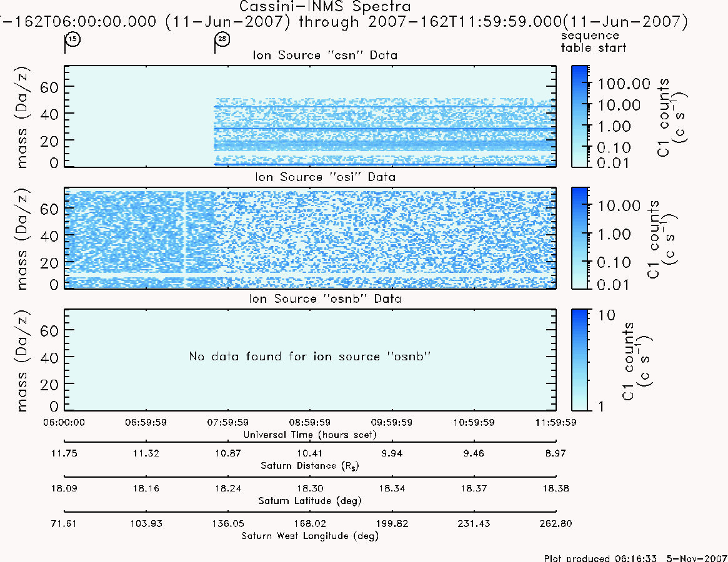The height and width of the screenshot is (562, 728).
Task: Click time tick label 06:59:59
Action: pyautogui.click(x=146, y=422)
